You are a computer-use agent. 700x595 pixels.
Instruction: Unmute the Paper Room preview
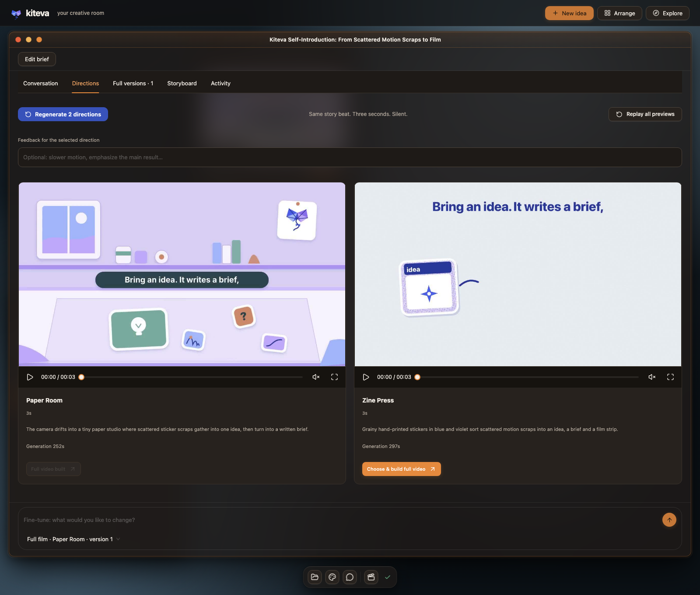tap(316, 377)
